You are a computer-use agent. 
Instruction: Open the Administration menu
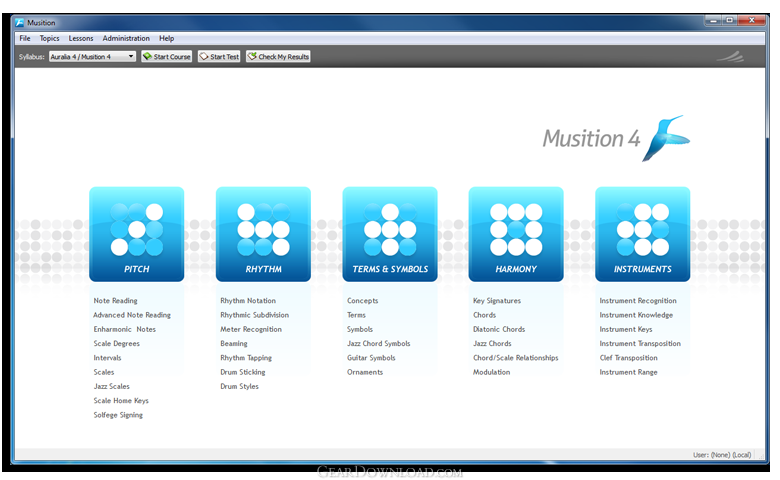pos(126,38)
